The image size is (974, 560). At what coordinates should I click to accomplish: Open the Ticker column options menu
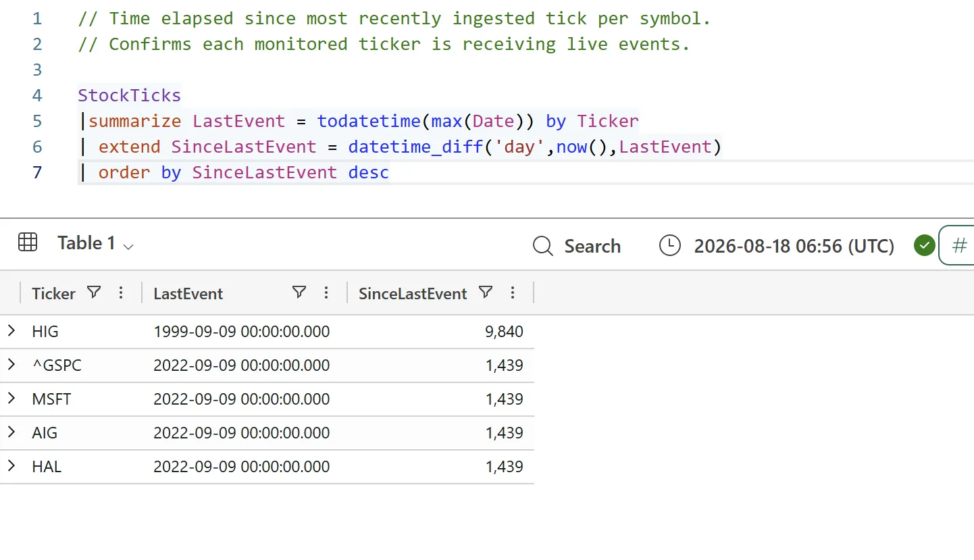(x=121, y=292)
